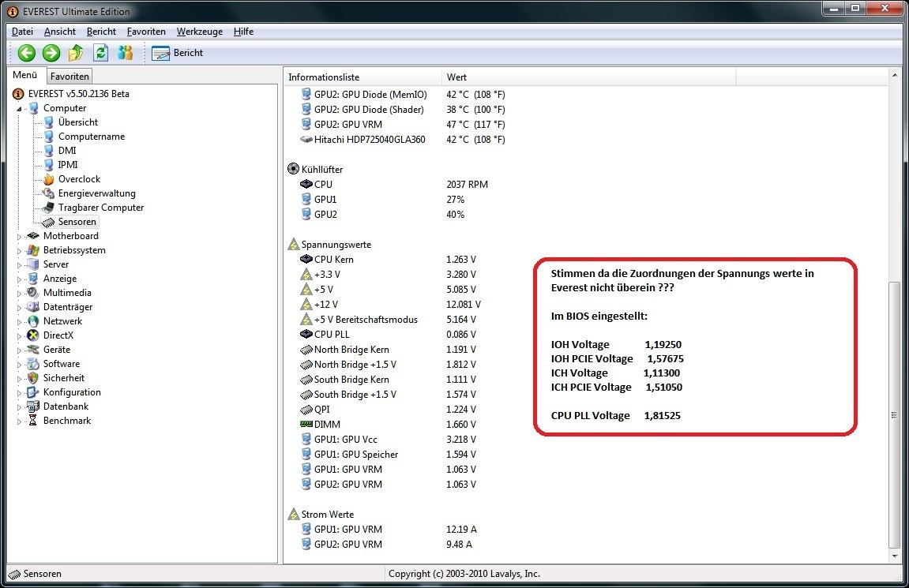The height and width of the screenshot is (588, 909).
Task: Click the EVEREST title bar app icon
Action: (x=12, y=12)
